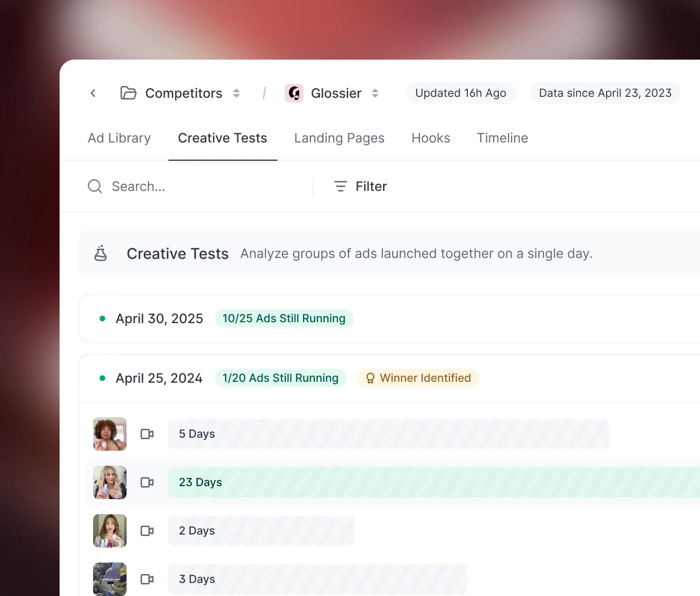Switch to the Ad Library tab
This screenshot has width=700, height=596.
[x=119, y=138]
